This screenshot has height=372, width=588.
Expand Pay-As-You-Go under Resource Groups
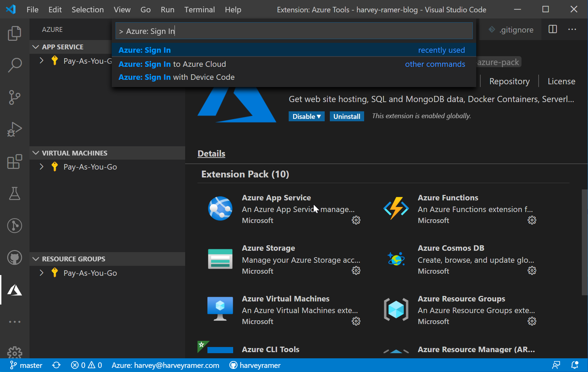click(41, 273)
